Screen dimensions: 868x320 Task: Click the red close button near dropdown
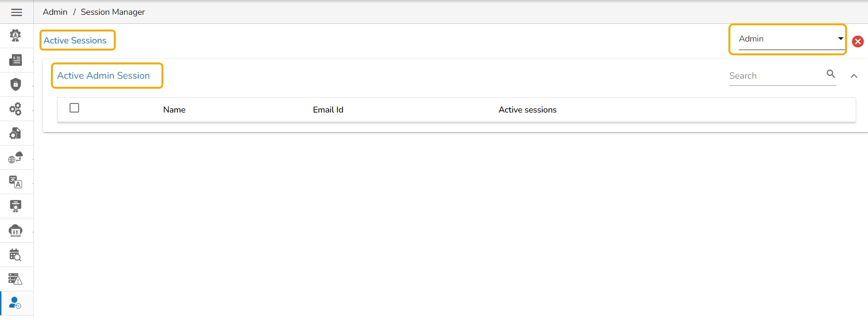858,41
